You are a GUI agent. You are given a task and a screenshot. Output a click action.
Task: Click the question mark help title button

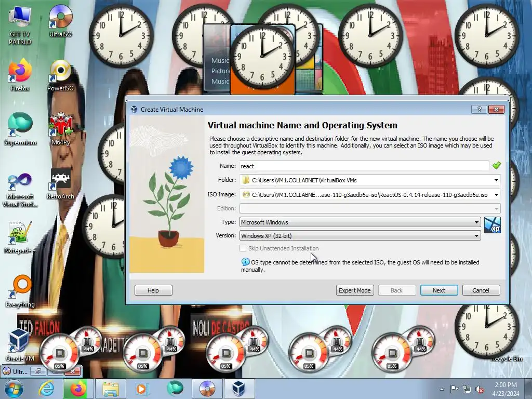(479, 109)
